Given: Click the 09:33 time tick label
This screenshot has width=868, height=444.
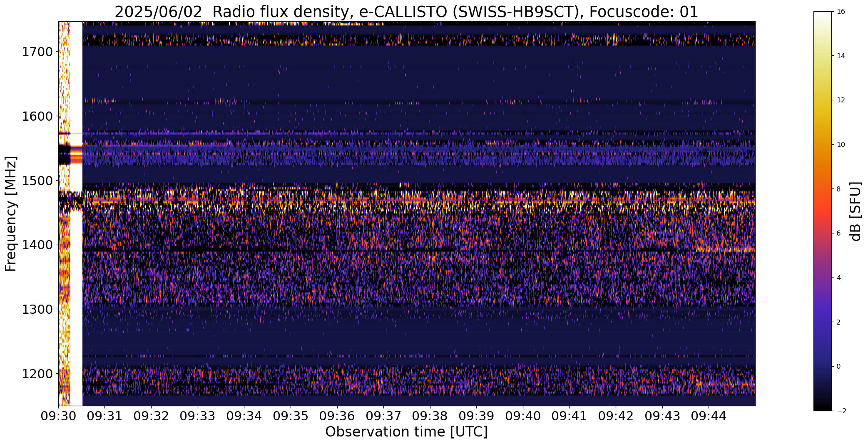Looking at the screenshot, I should 198,416.
